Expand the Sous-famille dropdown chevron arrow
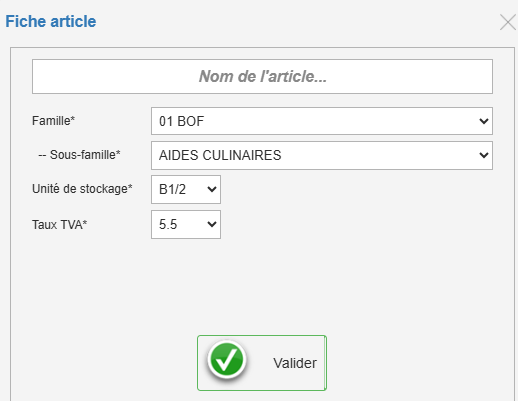 (484, 155)
